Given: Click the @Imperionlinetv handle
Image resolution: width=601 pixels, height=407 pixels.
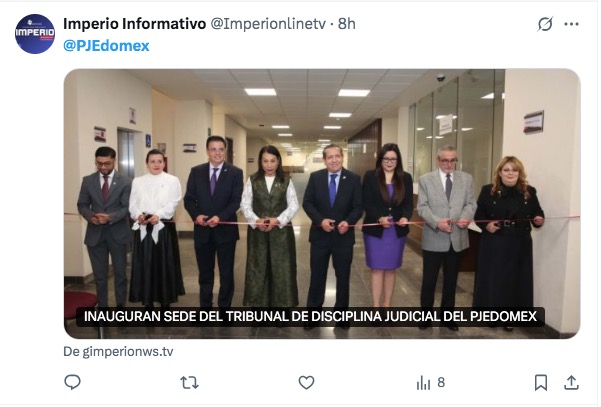Looking at the screenshot, I should [x=268, y=24].
